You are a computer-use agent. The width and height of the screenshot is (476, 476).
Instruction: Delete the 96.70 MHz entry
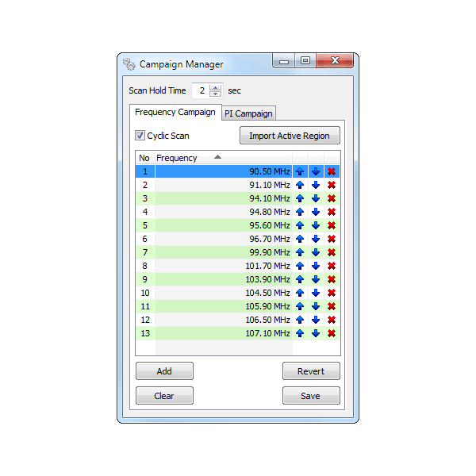pyautogui.click(x=332, y=239)
